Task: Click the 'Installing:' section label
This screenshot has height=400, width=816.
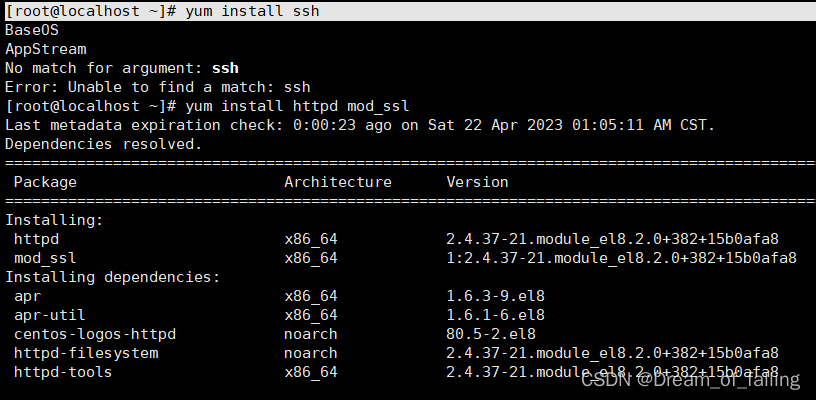Action: (x=55, y=220)
